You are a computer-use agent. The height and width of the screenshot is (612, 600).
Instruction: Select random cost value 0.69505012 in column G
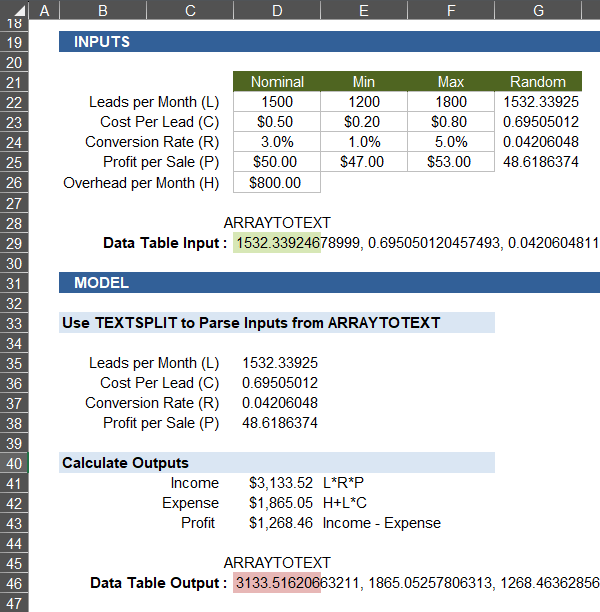540,122
